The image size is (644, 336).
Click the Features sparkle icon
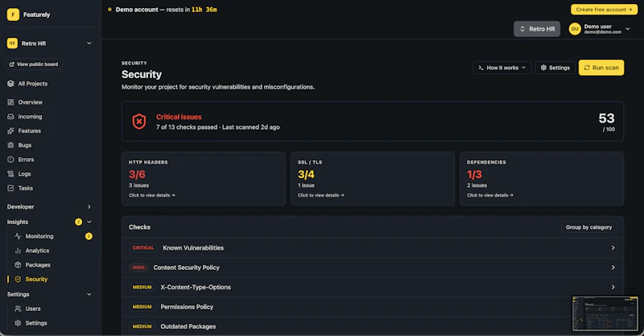click(10, 131)
